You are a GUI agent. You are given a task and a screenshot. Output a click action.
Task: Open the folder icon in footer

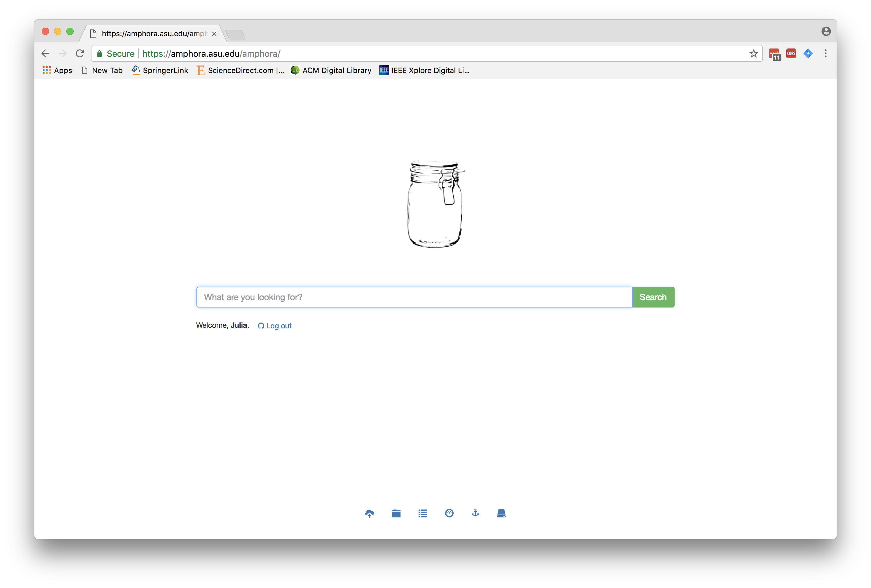click(396, 513)
